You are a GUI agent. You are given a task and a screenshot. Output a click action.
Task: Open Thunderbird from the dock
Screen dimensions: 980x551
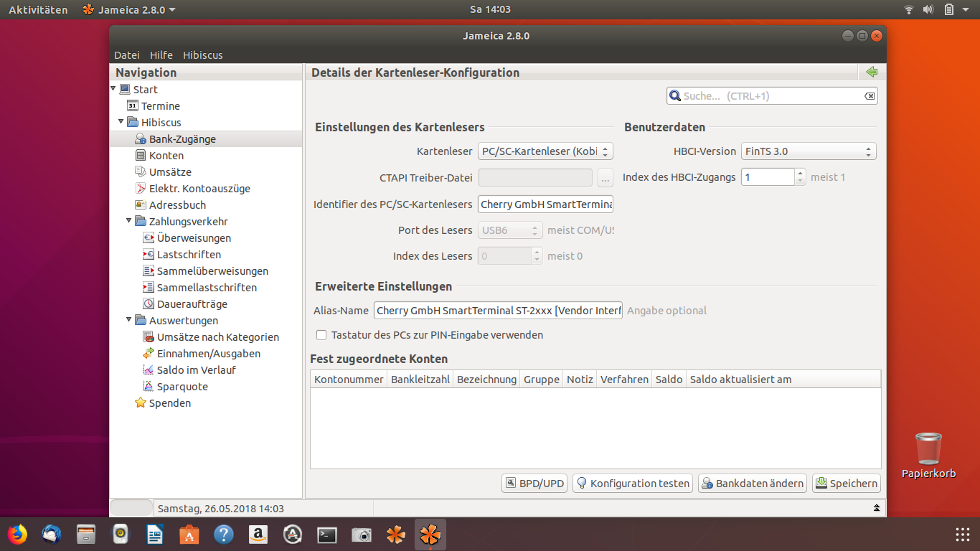(x=52, y=534)
